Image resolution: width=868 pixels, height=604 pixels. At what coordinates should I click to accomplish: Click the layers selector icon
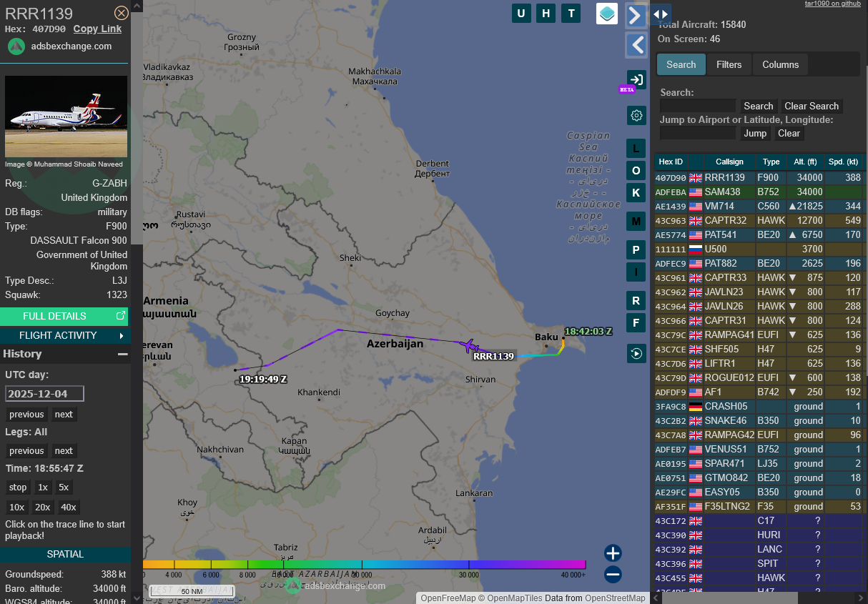point(607,14)
